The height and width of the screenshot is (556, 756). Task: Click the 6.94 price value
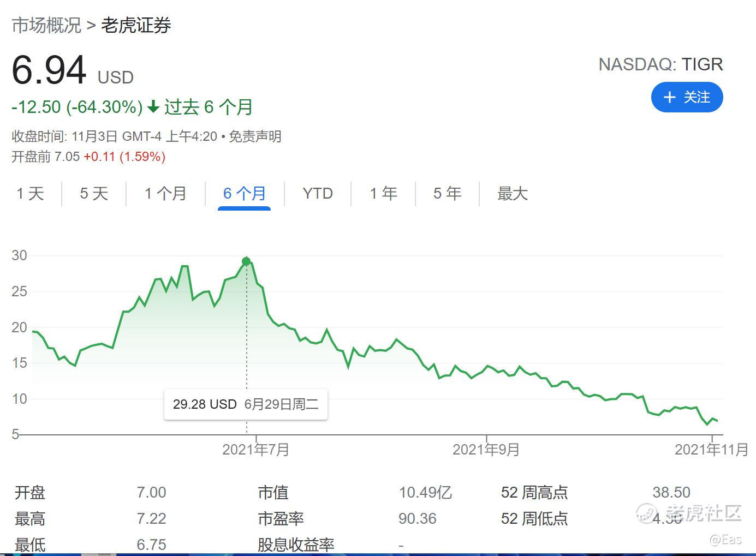49,70
